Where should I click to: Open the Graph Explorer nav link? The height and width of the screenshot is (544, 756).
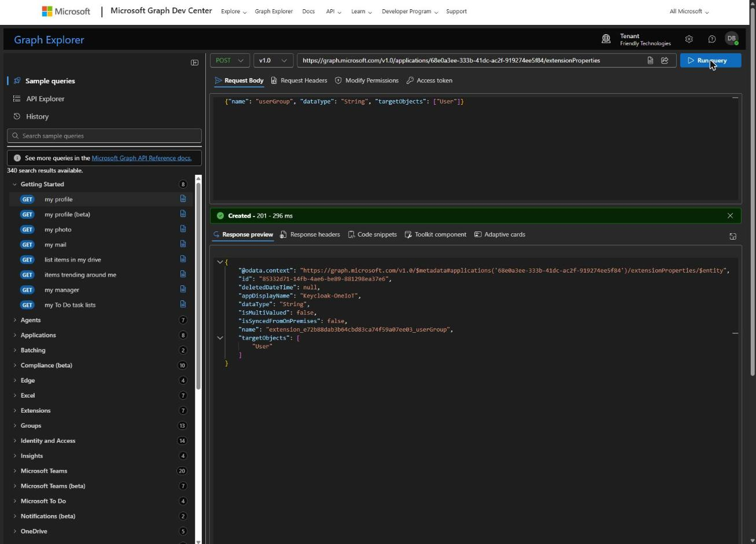point(274,12)
